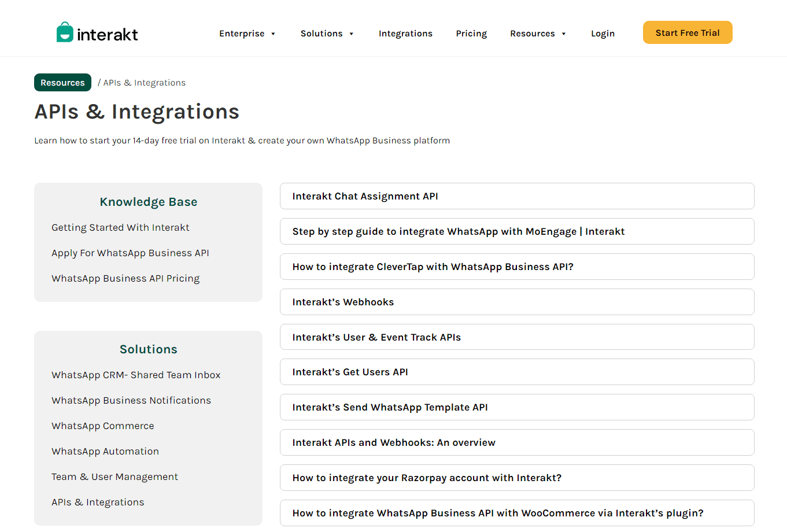Select Integrations in the navigation bar
Image resolution: width=787 pixels, height=532 pixels.
tap(405, 34)
